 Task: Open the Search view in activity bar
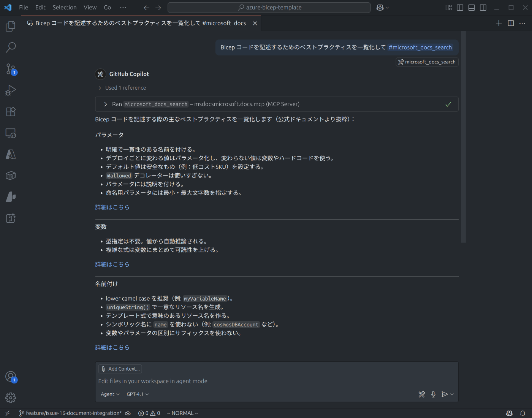click(x=11, y=47)
